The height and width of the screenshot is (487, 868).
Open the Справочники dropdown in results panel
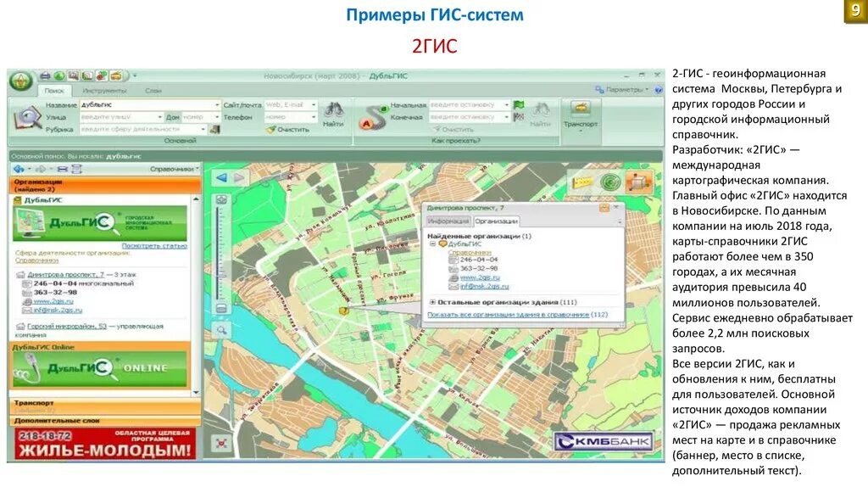tap(174, 169)
